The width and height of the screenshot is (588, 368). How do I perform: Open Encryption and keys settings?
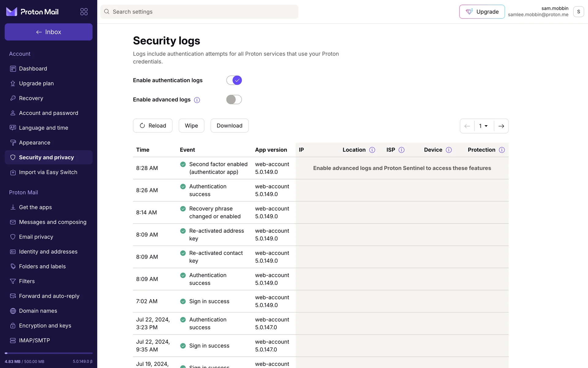coord(45,326)
